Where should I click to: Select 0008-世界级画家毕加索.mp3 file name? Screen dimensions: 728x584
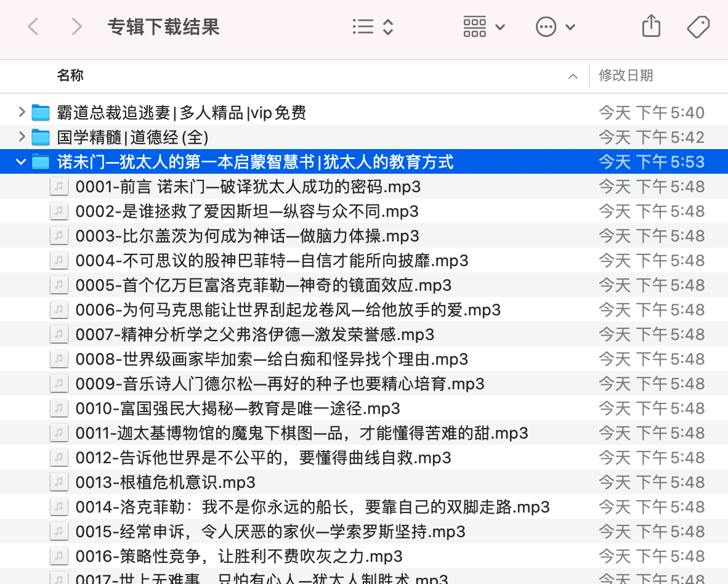click(x=272, y=359)
